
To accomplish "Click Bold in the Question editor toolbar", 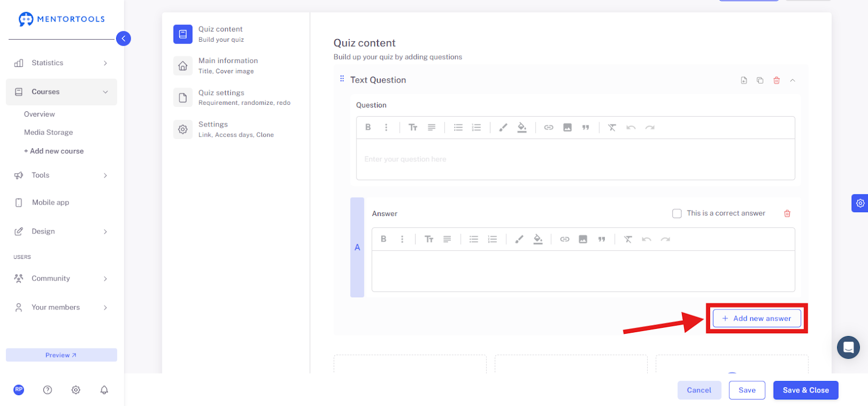I will click(368, 127).
